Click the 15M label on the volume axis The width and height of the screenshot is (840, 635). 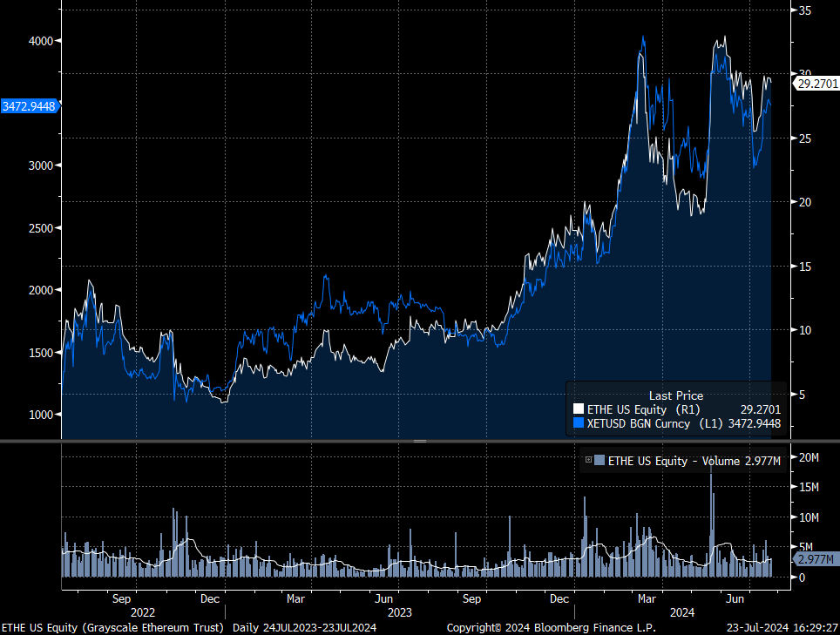click(809, 487)
